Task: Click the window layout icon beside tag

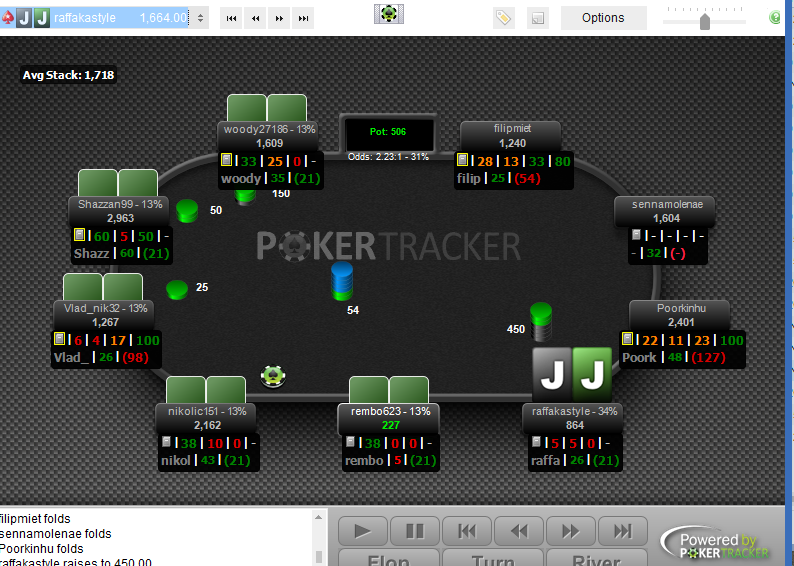Action: [538, 19]
